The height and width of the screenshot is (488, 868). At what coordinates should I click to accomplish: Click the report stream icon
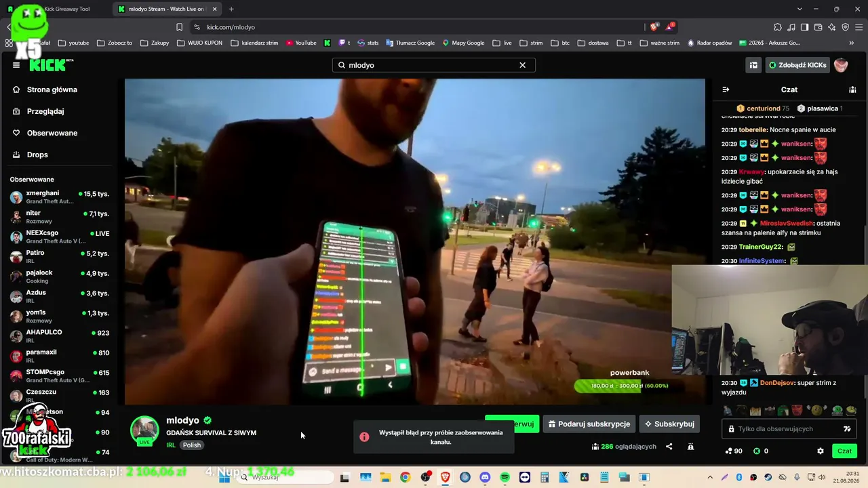click(x=690, y=447)
